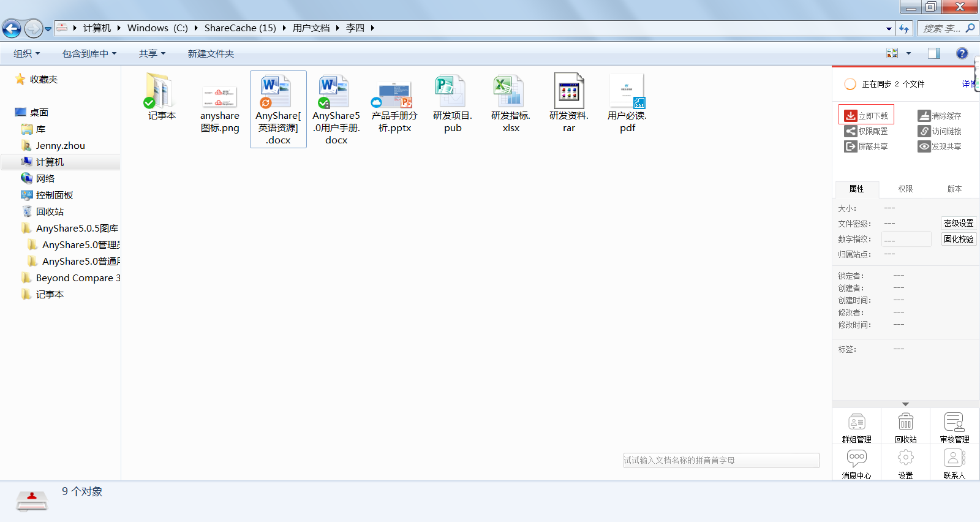
Task: Switch to 版本 tab
Action: click(954, 189)
